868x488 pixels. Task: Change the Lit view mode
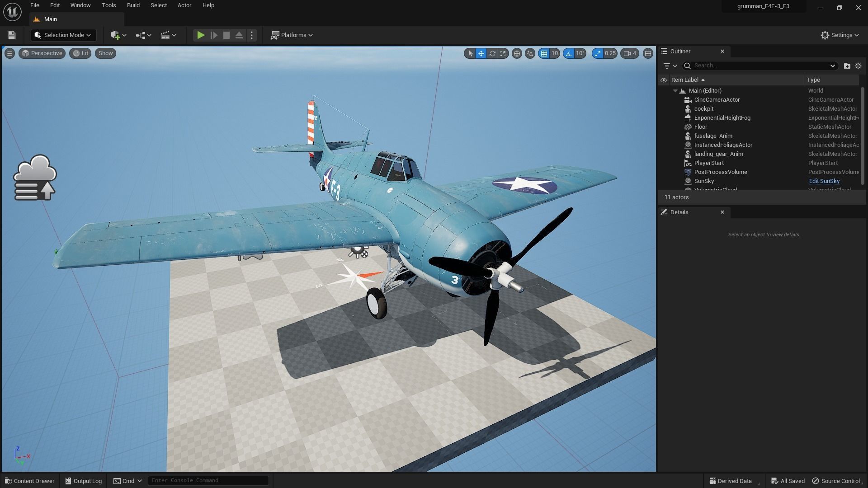coord(80,53)
